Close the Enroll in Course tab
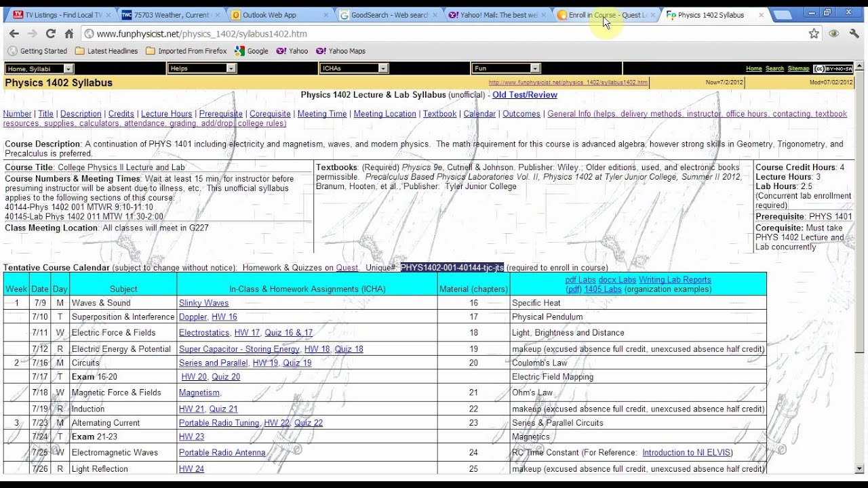 click(x=653, y=15)
